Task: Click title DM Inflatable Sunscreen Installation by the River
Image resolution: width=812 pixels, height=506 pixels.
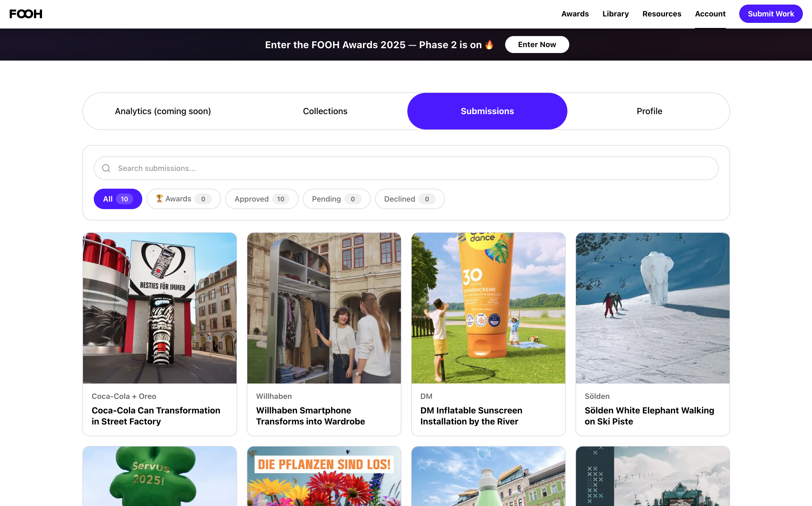Action: click(471, 416)
